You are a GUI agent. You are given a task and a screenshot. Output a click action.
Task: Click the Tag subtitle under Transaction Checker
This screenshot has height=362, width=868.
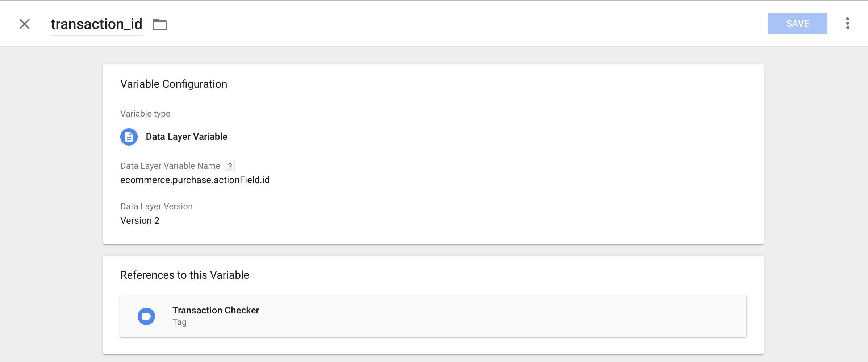click(179, 322)
